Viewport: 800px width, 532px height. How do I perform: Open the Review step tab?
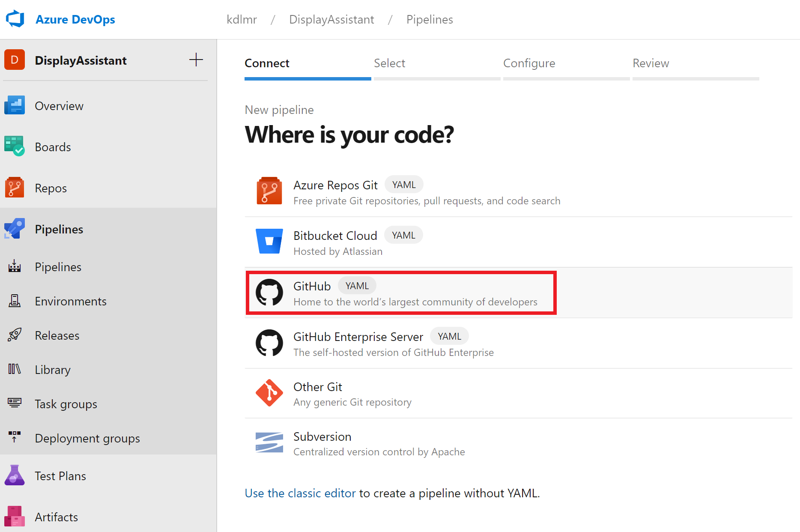coord(651,63)
